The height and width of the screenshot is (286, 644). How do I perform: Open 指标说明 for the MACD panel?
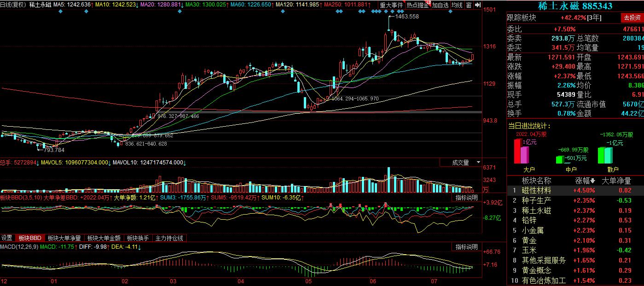[x=466, y=247]
